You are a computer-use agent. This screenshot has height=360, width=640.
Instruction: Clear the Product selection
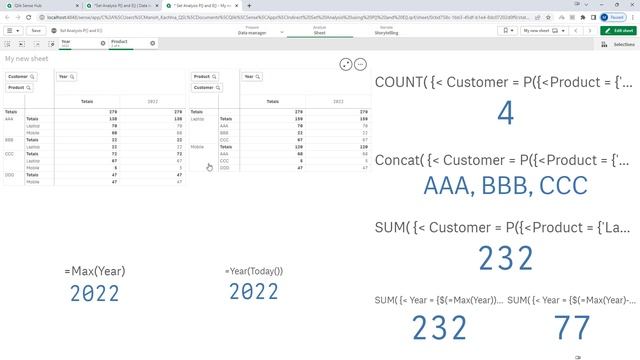[153, 43]
